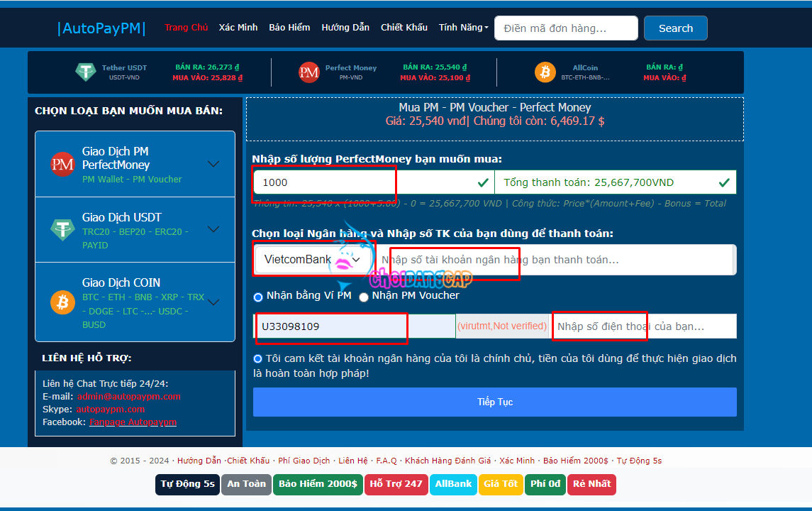The height and width of the screenshot is (511, 812).
Task: Open admin@autopaypm.com email link
Action: click(129, 397)
